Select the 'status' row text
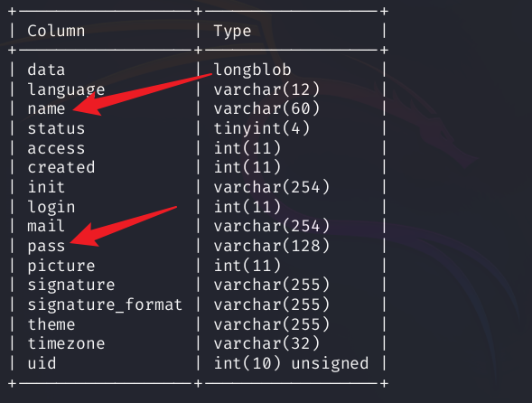This screenshot has width=532, height=403. [x=56, y=128]
